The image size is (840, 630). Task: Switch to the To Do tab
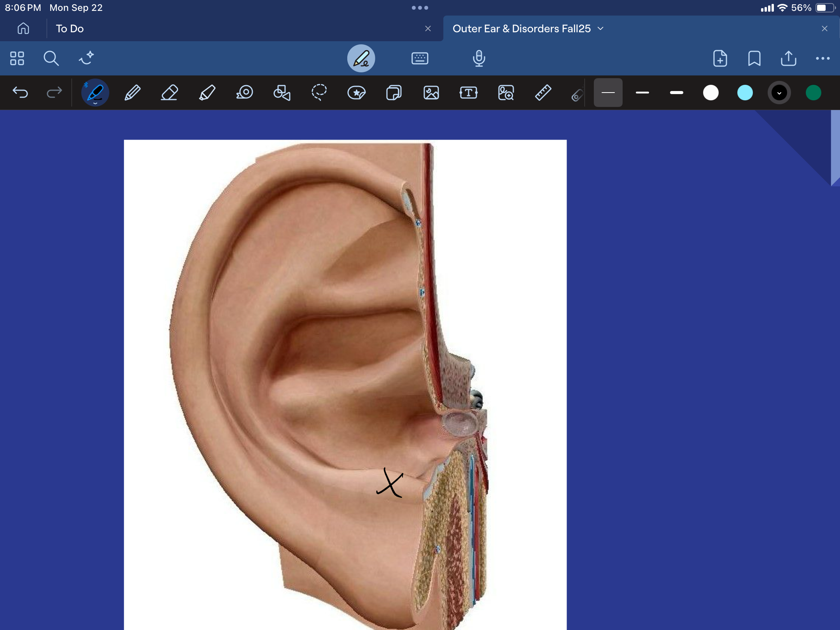tap(70, 29)
